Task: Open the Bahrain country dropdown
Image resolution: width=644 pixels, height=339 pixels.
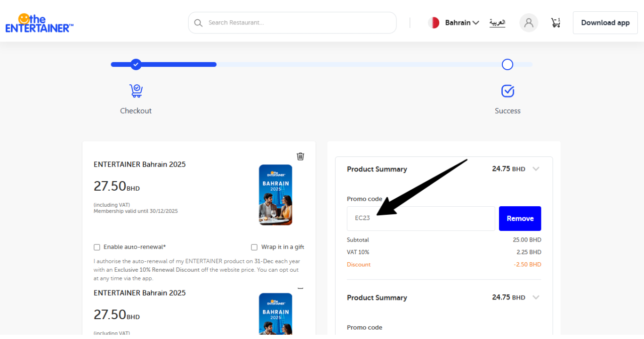Action: pos(462,23)
